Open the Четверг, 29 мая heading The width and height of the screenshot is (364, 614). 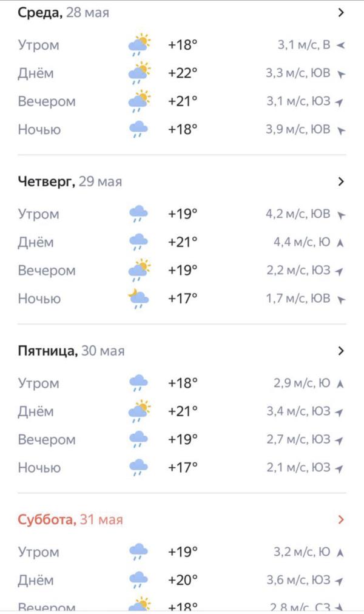(70, 181)
